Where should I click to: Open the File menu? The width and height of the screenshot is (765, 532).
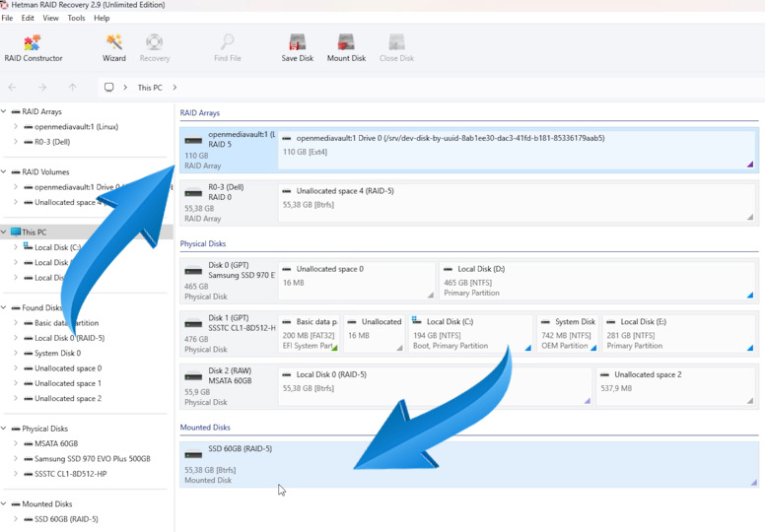(x=7, y=18)
